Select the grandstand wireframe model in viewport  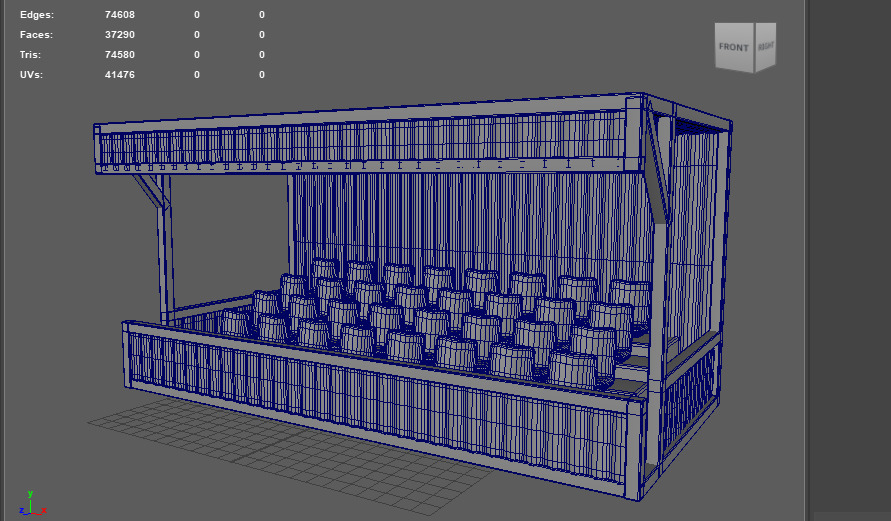[x=413, y=295]
